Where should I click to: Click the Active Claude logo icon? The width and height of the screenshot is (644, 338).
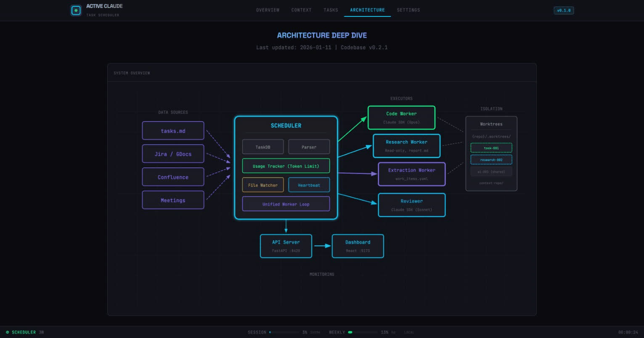pos(76,10)
